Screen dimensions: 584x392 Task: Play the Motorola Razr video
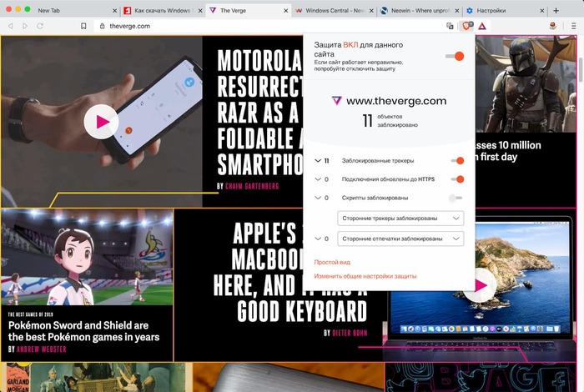(x=102, y=123)
